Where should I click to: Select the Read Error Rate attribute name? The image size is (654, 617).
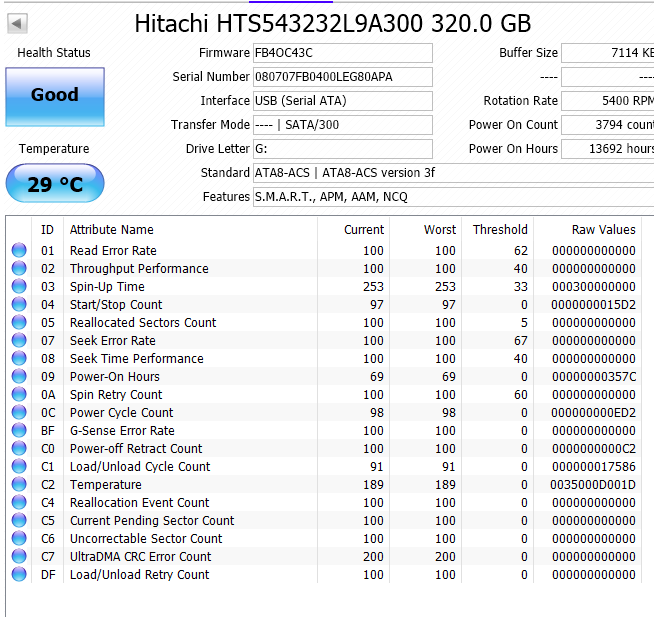pos(113,251)
